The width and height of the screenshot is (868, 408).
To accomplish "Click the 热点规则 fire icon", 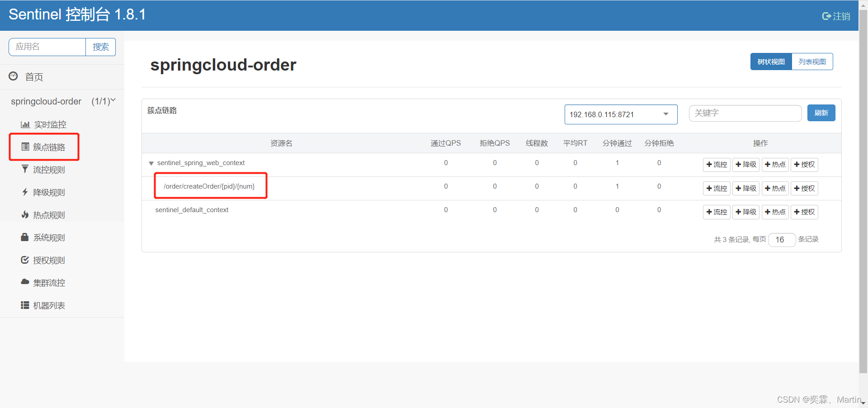I will tap(25, 214).
